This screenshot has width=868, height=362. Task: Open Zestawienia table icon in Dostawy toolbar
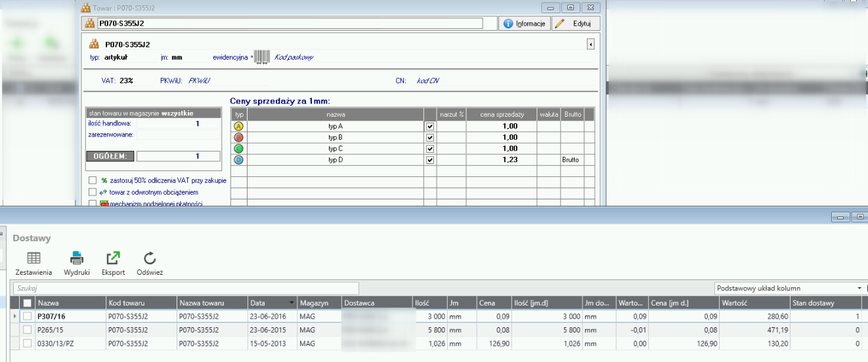33,258
